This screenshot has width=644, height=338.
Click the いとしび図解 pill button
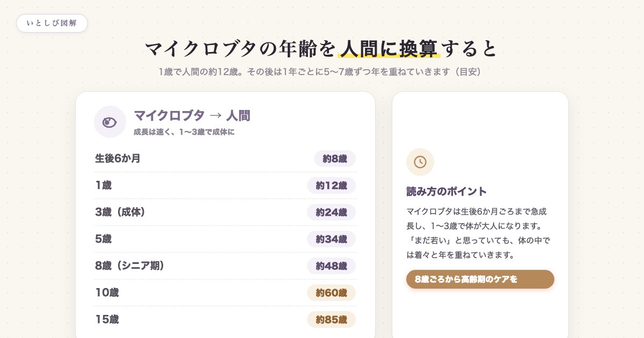(x=52, y=23)
